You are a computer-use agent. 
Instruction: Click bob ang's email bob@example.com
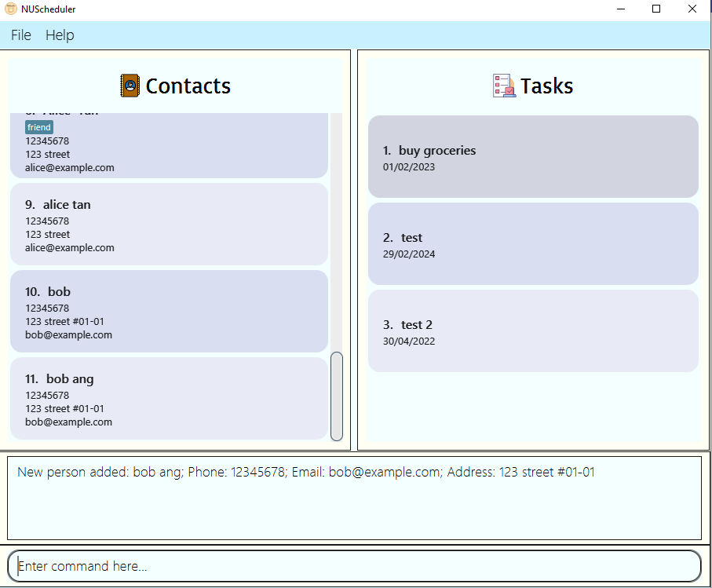coord(68,422)
